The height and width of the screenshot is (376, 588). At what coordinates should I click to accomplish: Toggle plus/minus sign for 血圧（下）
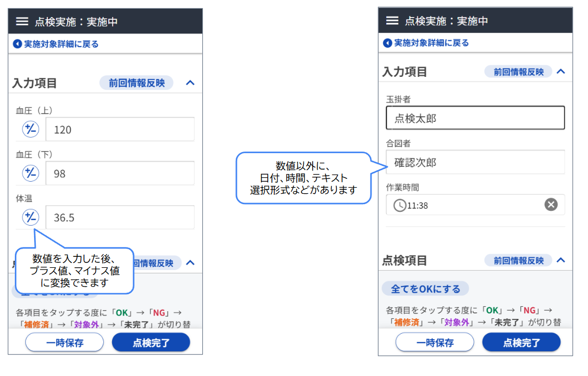pos(31,173)
